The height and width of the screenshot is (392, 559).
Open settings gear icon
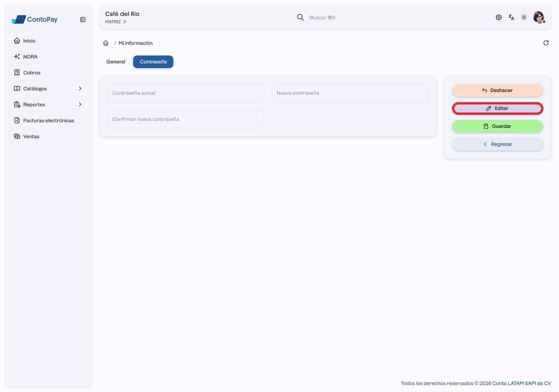[x=499, y=17]
